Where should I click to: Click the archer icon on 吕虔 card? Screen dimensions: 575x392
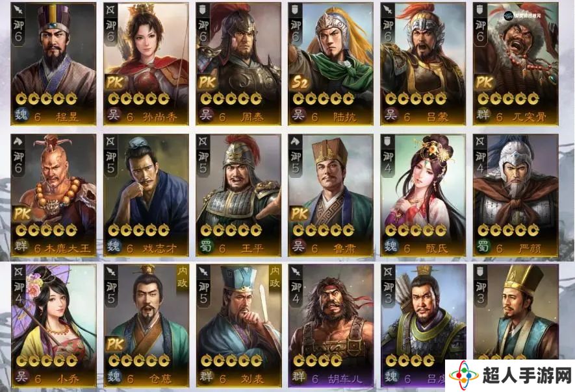tap(388, 271)
